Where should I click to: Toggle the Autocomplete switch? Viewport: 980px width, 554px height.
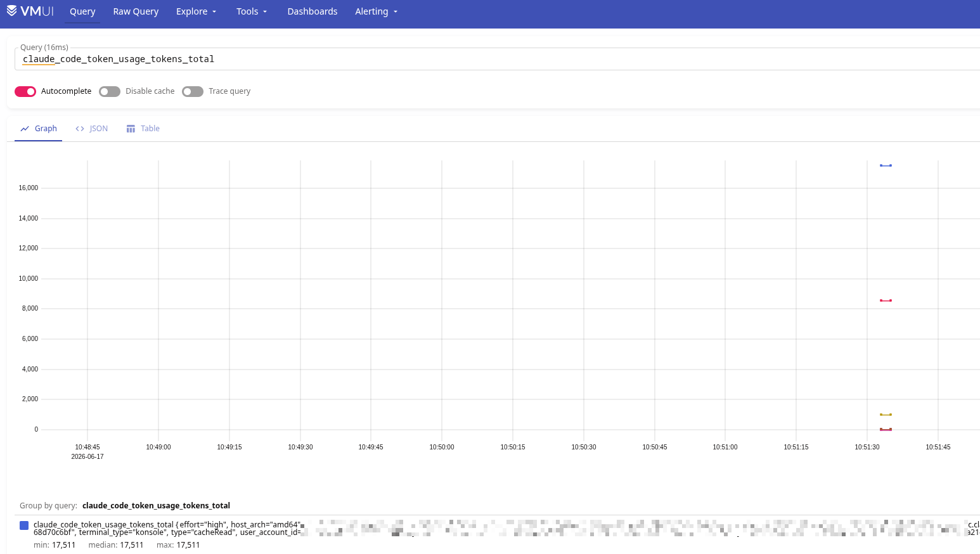tap(25, 91)
